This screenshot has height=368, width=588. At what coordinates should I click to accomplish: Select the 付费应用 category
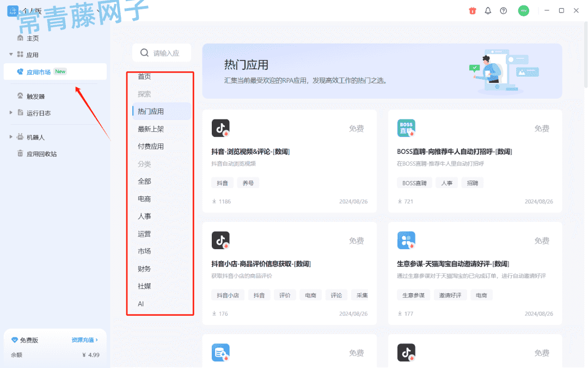151,147
